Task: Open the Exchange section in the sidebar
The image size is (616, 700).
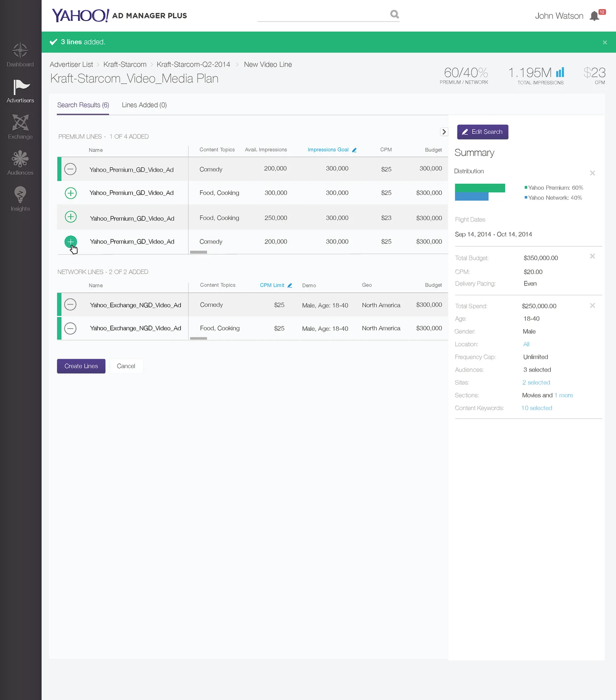Action: 20,127
